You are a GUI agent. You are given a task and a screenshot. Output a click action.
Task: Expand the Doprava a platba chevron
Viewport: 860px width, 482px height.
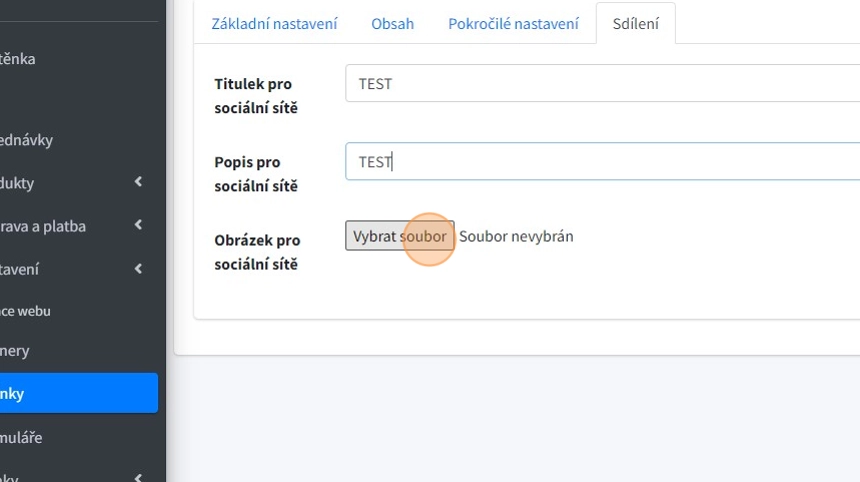[138, 225]
